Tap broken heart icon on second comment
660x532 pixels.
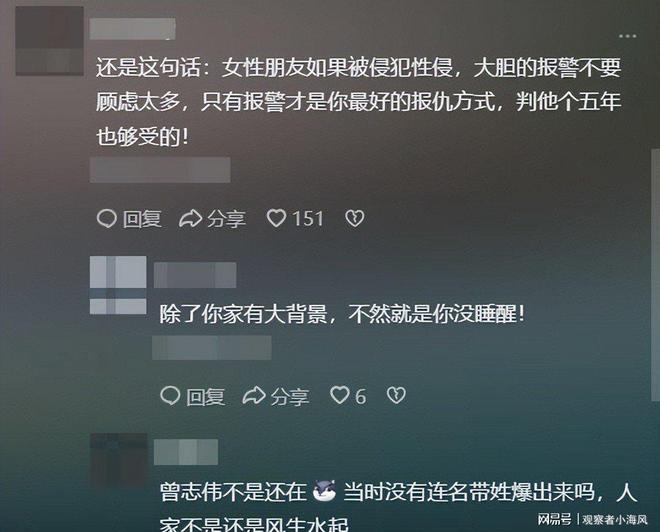[x=396, y=395]
